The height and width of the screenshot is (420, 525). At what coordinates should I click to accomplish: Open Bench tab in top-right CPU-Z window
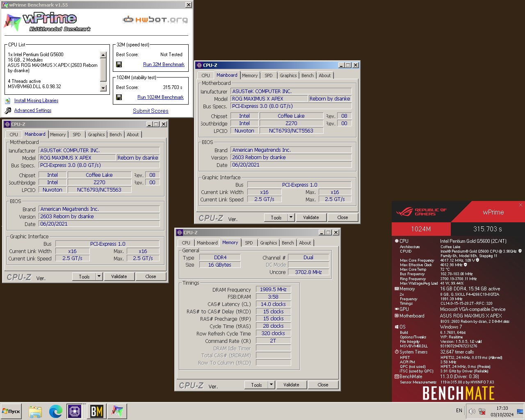(308, 75)
